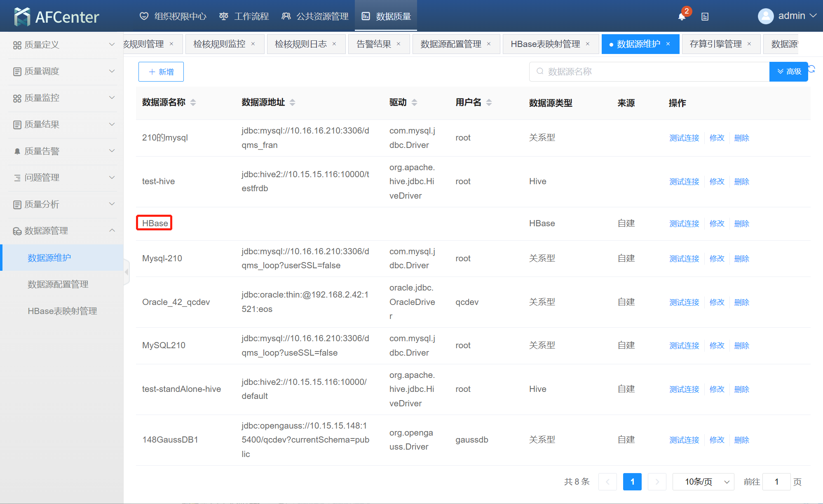Open the notification bell icon
This screenshot has width=823, height=504.
pos(682,16)
